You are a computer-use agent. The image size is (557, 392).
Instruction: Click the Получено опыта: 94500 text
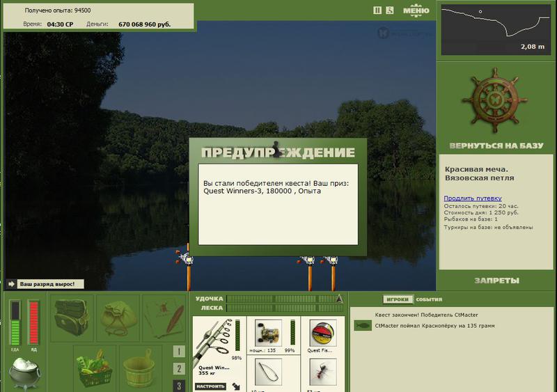58,10
